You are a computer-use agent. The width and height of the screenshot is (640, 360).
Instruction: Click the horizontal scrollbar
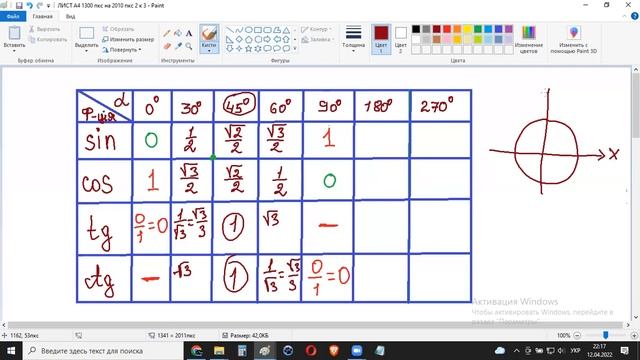315,325
